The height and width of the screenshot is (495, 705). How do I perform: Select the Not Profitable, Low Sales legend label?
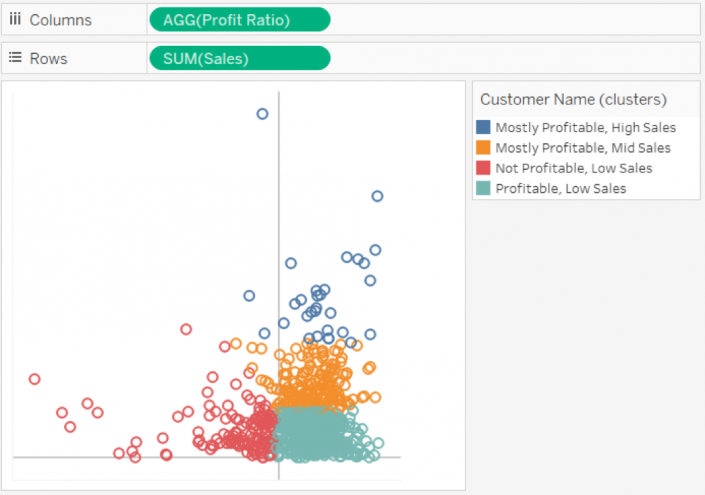tap(574, 168)
